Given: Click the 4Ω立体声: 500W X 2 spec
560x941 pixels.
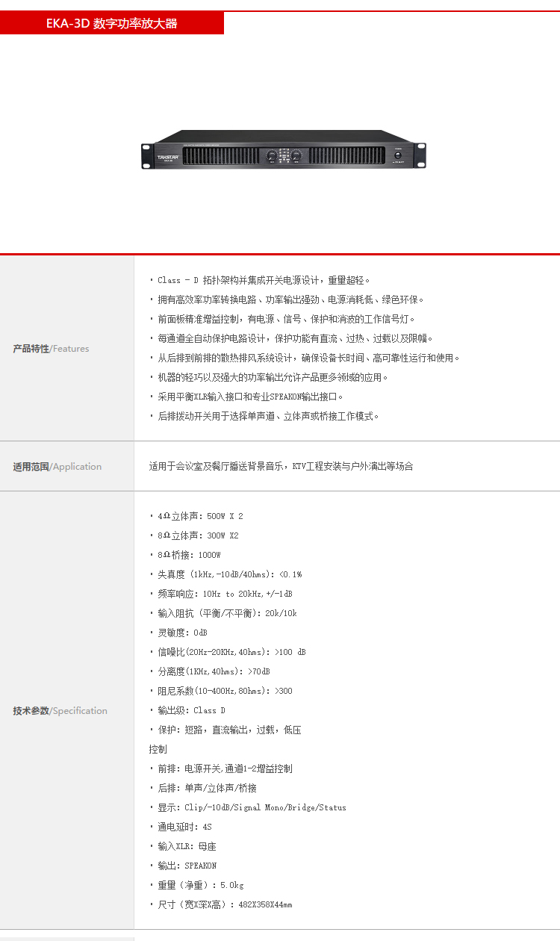Looking at the screenshot, I should click(x=196, y=516).
